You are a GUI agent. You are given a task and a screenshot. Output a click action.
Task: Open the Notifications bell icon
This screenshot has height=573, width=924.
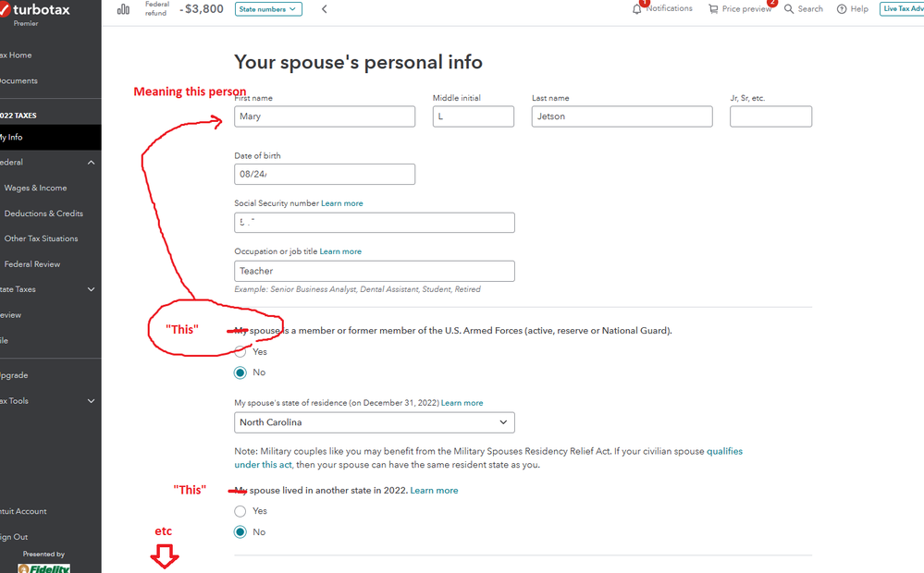(636, 9)
